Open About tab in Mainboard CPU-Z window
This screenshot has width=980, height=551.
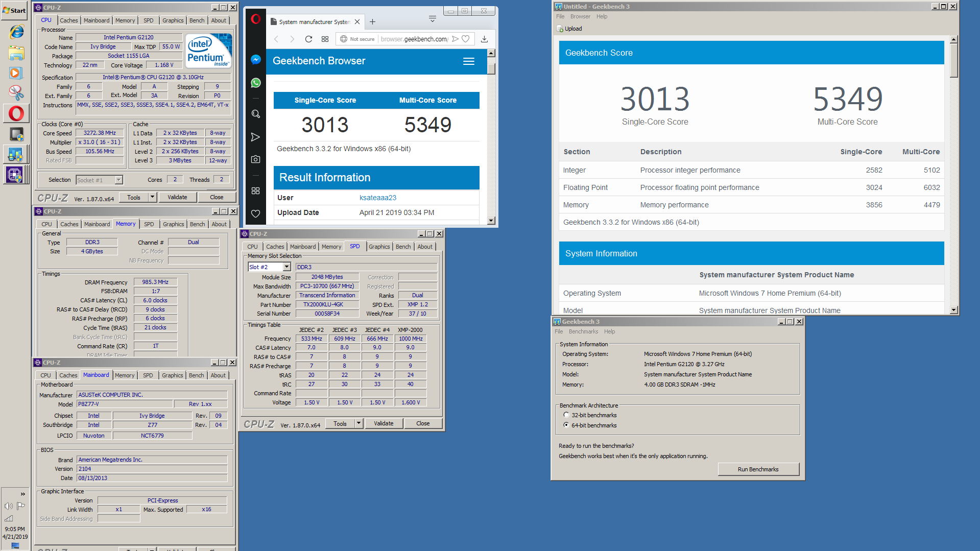(218, 375)
